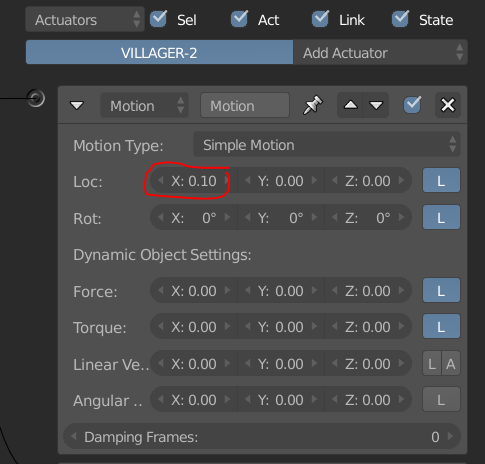Open Motion Type Simple Motion dropdown

pyautogui.click(x=327, y=145)
